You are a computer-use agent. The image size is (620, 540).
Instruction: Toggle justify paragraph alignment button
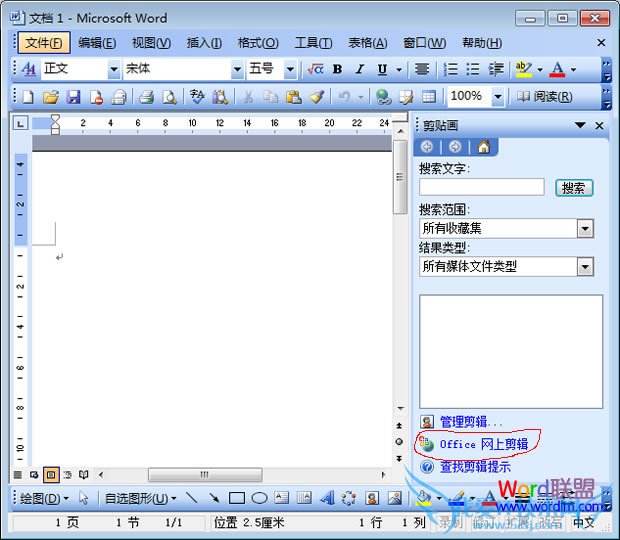tap(422, 69)
